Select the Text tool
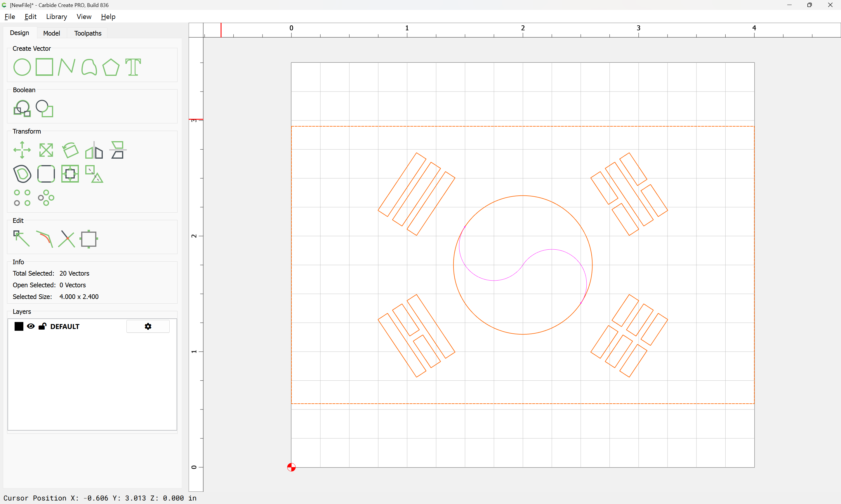841x504 pixels. [x=133, y=67]
